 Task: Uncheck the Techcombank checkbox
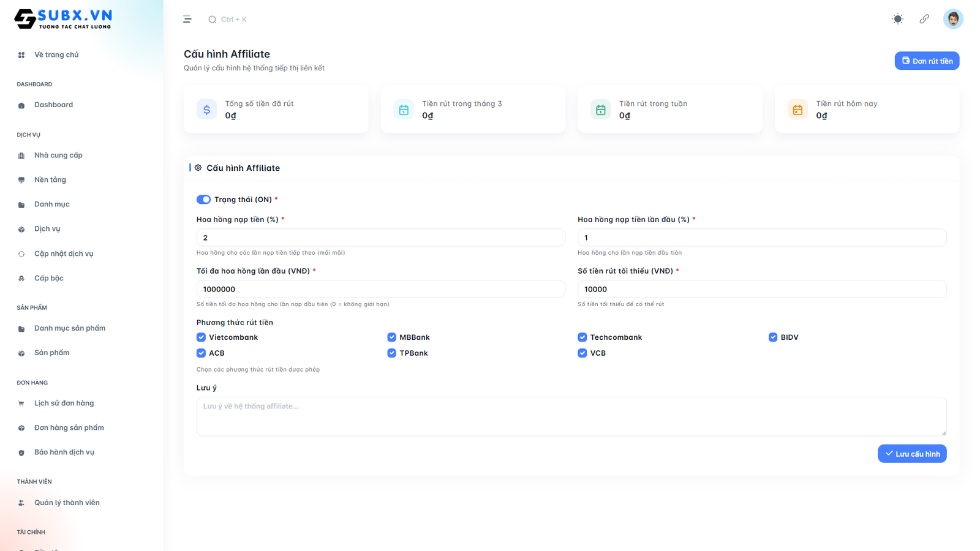(582, 337)
